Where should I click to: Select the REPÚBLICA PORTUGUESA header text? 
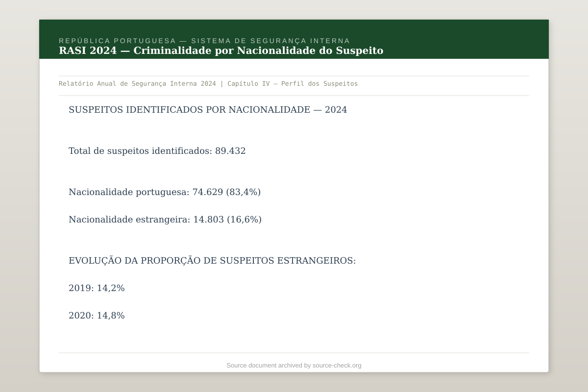click(x=204, y=41)
